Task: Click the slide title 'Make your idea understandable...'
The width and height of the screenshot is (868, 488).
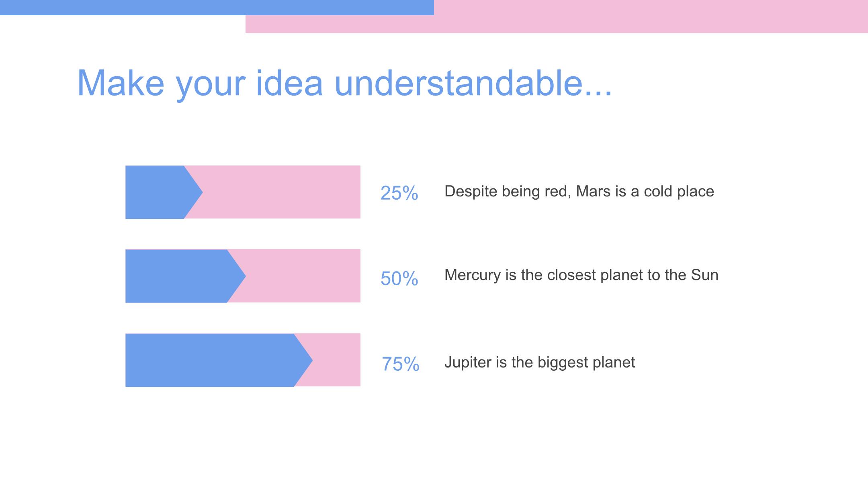Action: point(344,84)
